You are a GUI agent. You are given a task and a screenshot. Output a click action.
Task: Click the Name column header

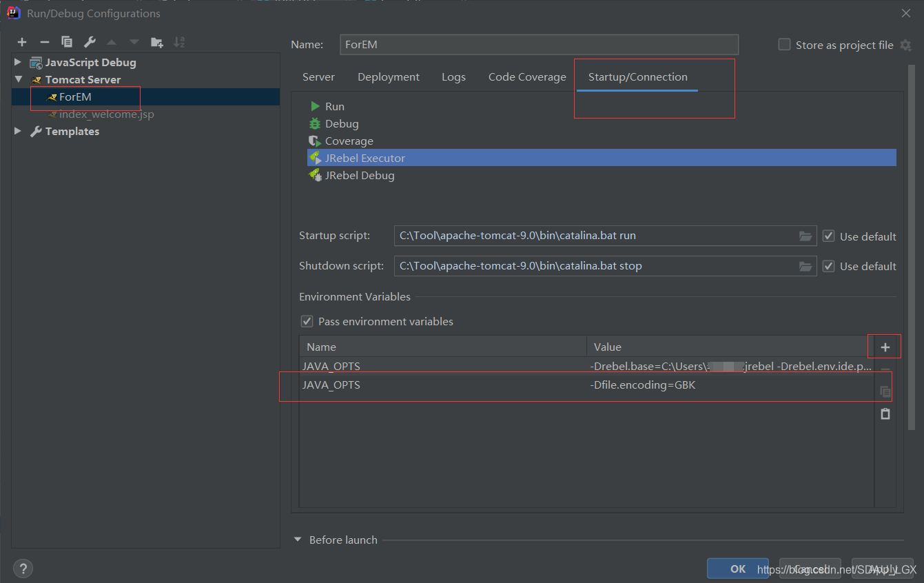(x=443, y=347)
